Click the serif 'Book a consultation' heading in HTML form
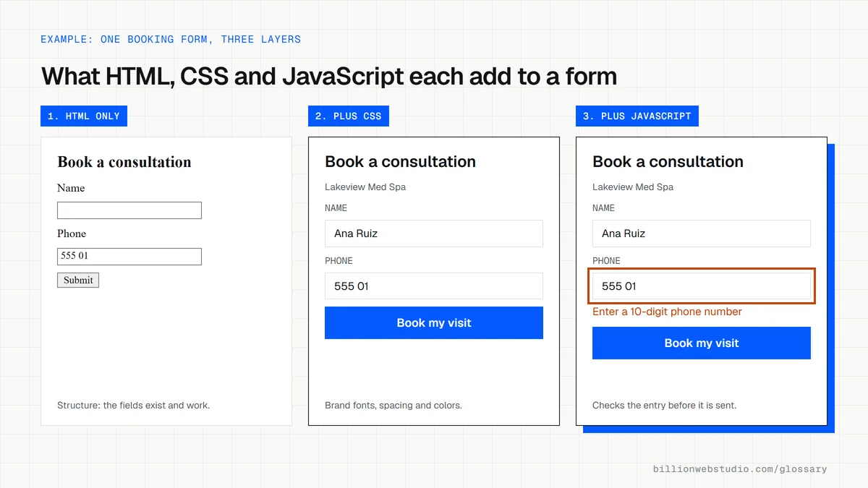This screenshot has height=488, width=868. point(124,162)
